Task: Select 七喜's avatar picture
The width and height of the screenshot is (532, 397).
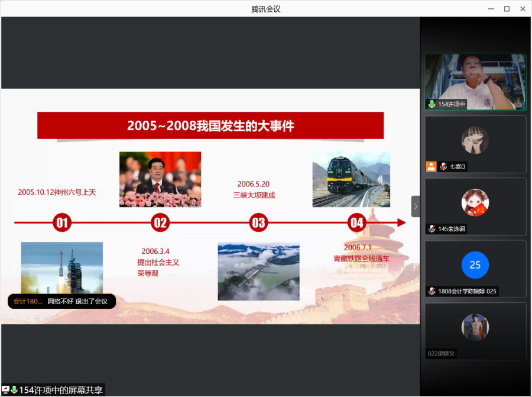Action: [x=475, y=140]
